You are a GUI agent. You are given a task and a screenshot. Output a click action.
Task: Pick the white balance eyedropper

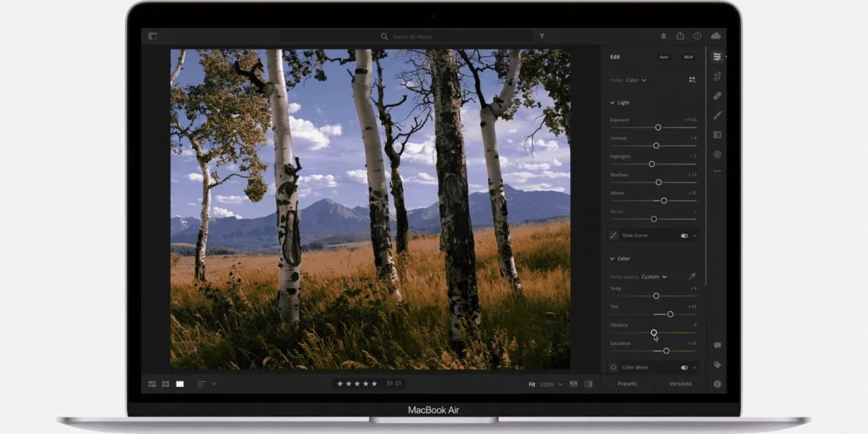(692, 276)
